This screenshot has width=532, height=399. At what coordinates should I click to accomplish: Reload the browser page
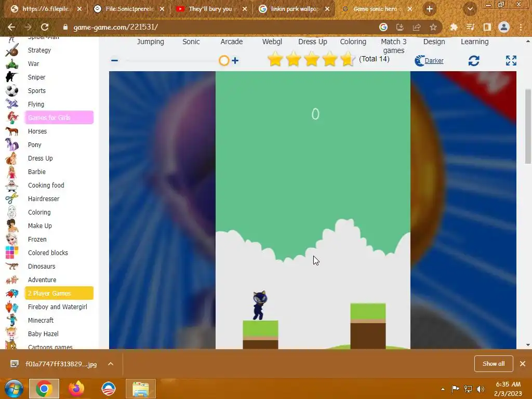45,27
